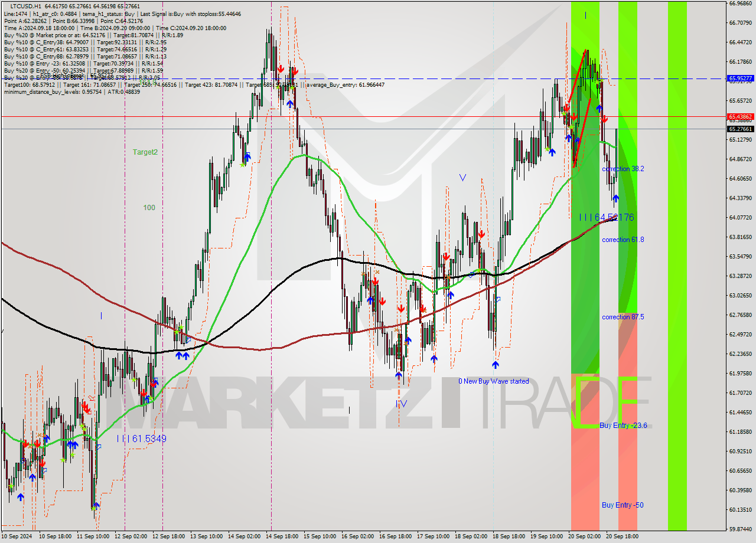Click the 'correction 87.5' label
Image resolution: width=756 pixels, height=543 pixels.
pos(623,317)
